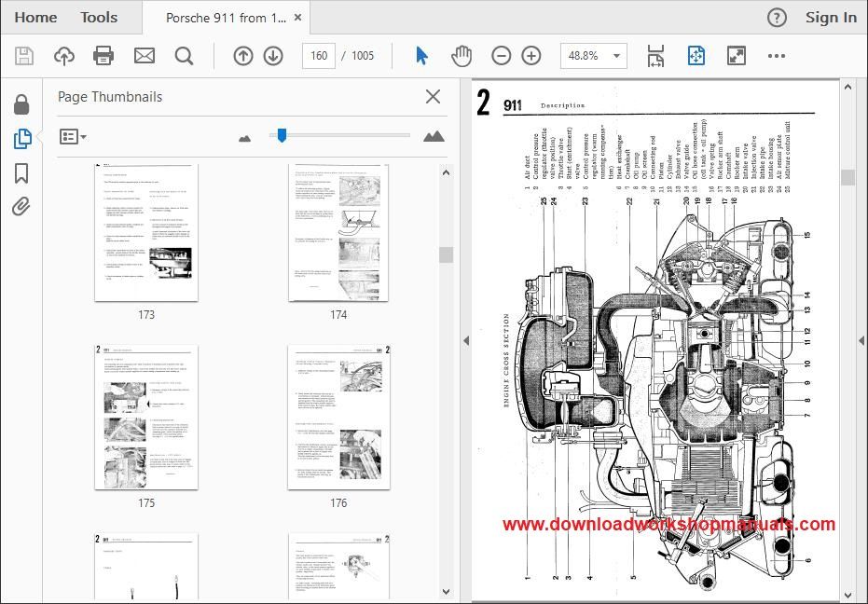Zoom in with plus button

click(x=531, y=56)
